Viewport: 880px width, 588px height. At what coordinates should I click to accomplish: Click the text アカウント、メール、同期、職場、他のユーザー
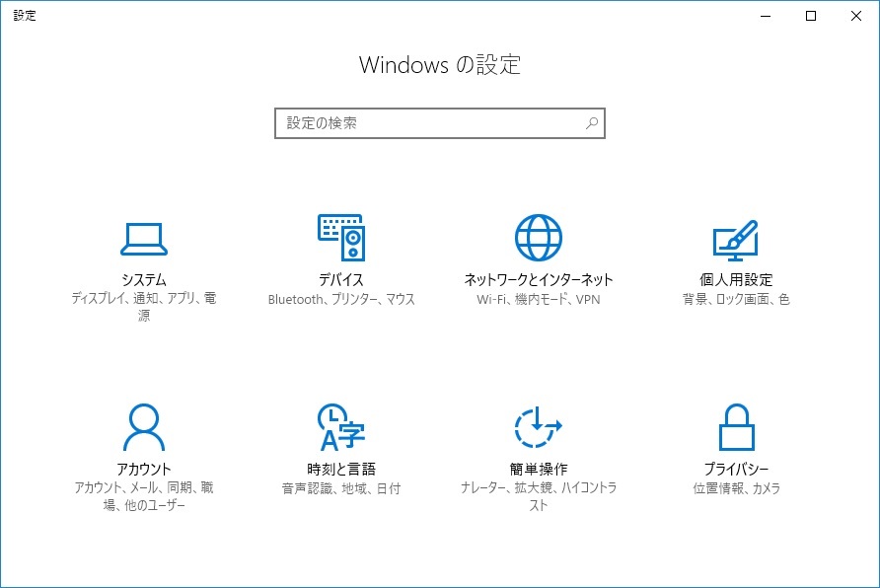[x=144, y=496]
